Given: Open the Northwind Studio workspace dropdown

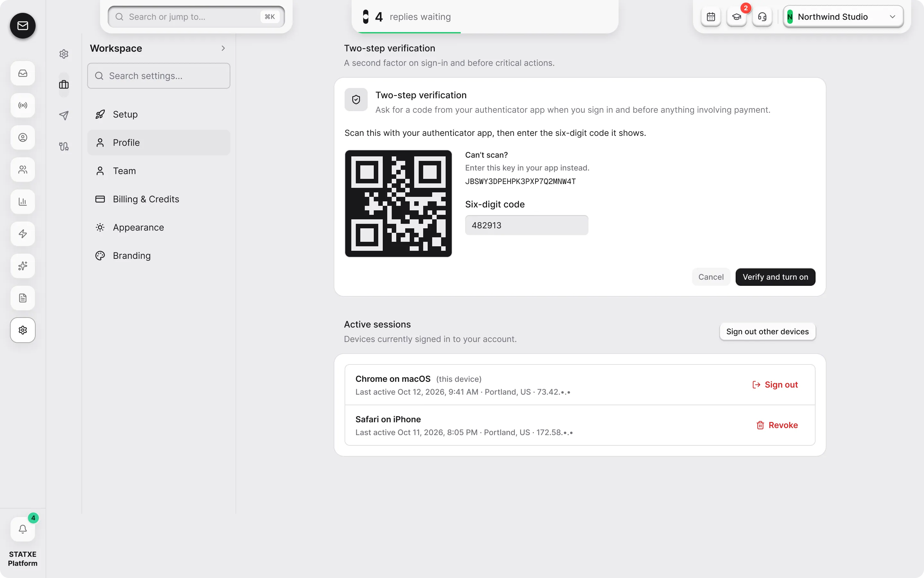Looking at the screenshot, I should coord(843,17).
